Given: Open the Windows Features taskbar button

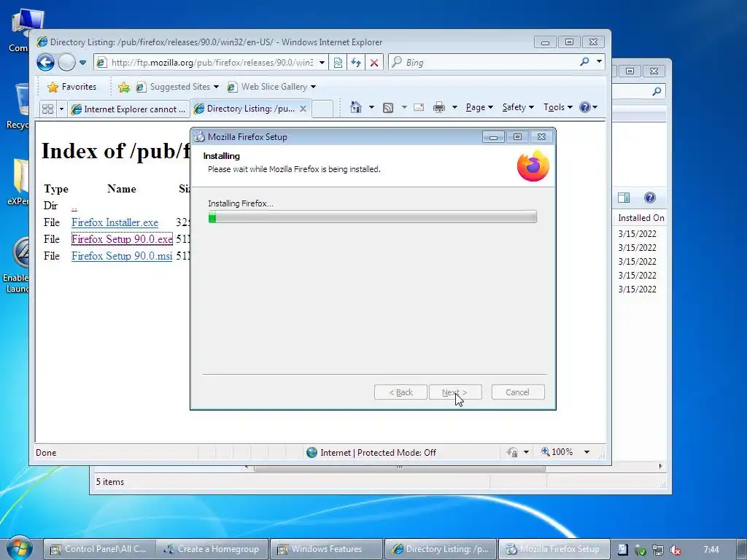Looking at the screenshot, I should pyautogui.click(x=326, y=549).
